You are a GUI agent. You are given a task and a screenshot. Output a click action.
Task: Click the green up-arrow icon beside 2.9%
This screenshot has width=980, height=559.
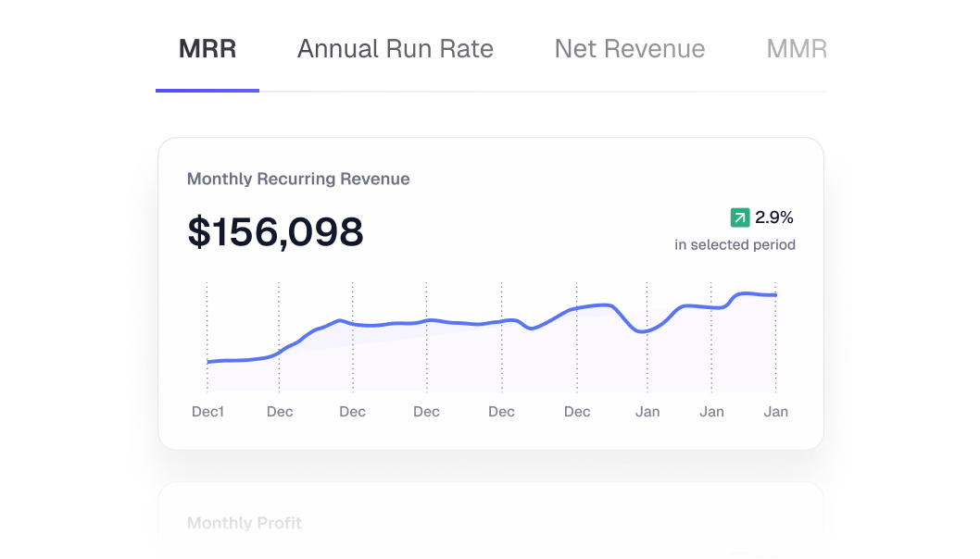739,217
